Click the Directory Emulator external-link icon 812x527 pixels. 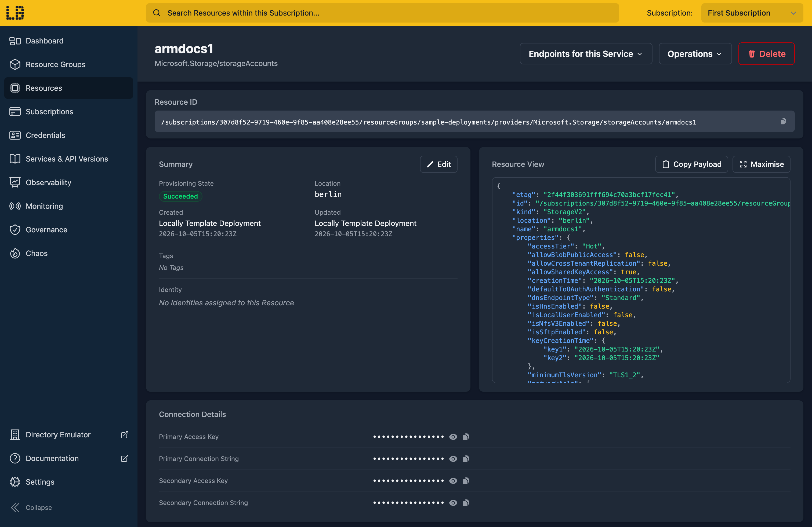click(x=125, y=435)
